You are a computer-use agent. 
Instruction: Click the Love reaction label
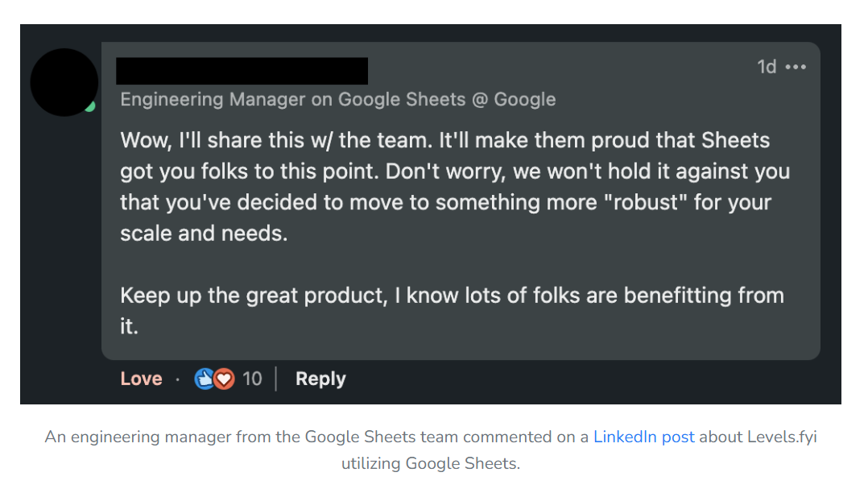coord(141,379)
